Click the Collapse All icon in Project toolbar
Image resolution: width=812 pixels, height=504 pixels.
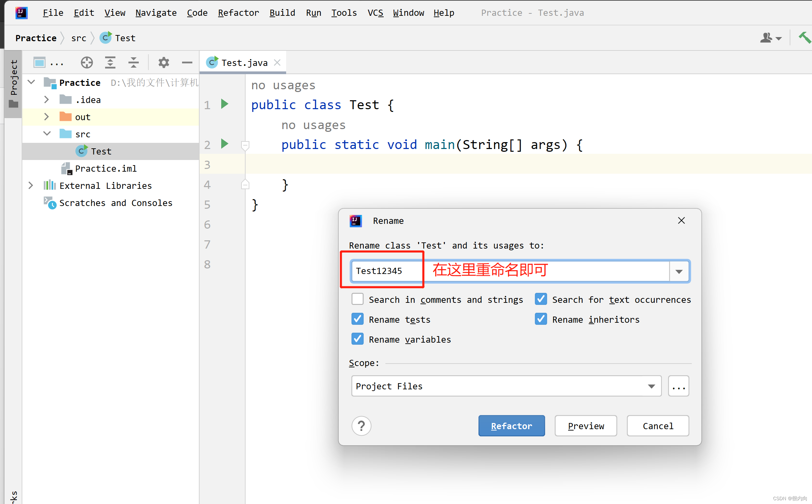[x=133, y=62]
